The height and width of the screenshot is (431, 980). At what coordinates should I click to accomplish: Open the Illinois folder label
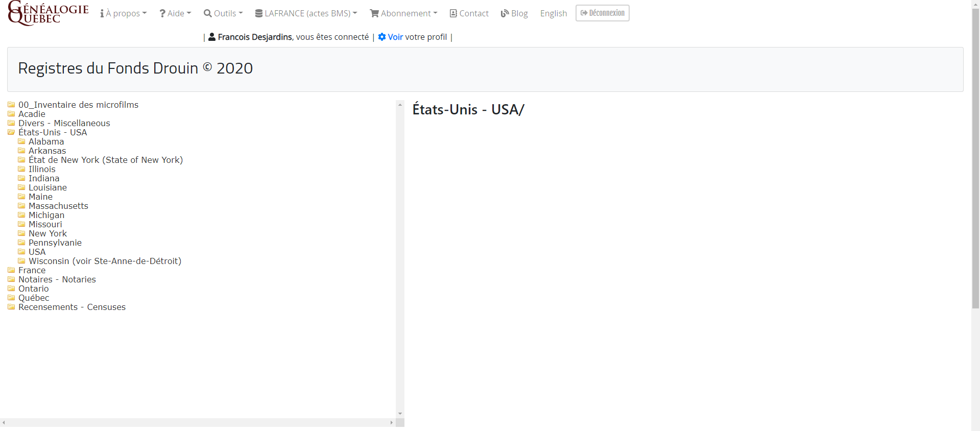42,169
